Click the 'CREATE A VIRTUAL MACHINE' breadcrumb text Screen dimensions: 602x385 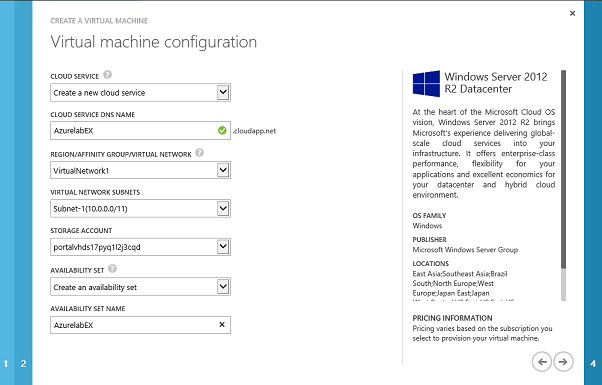[x=99, y=21]
